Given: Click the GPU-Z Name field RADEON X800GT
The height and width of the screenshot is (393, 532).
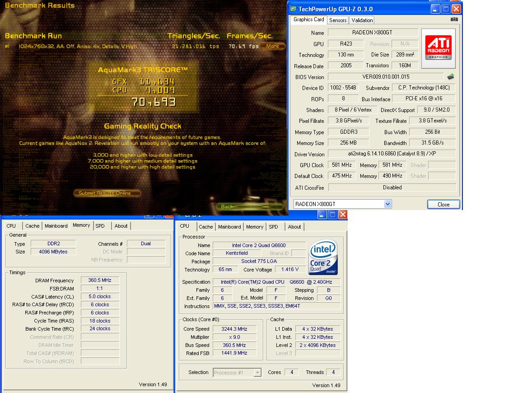Looking at the screenshot, I should pyautogui.click(x=373, y=33).
